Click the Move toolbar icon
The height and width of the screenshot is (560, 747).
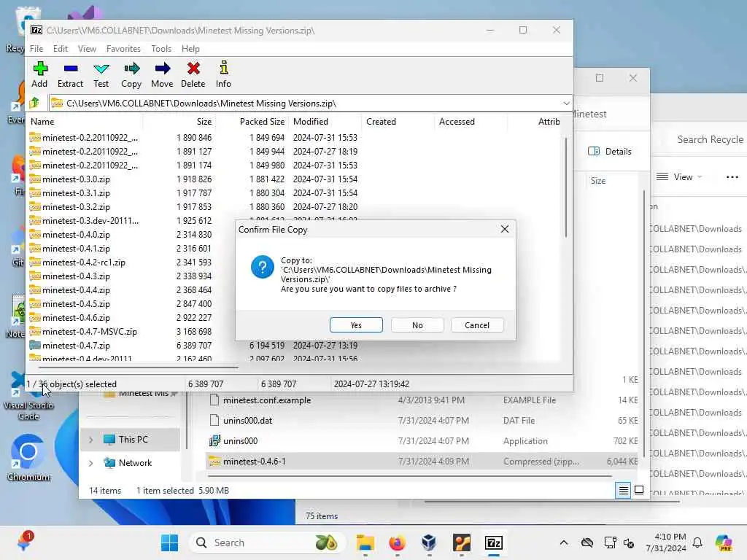pyautogui.click(x=162, y=74)
